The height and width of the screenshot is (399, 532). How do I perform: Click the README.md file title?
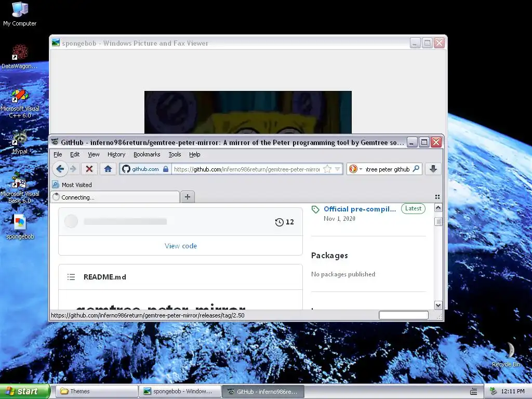pos(105,277)
